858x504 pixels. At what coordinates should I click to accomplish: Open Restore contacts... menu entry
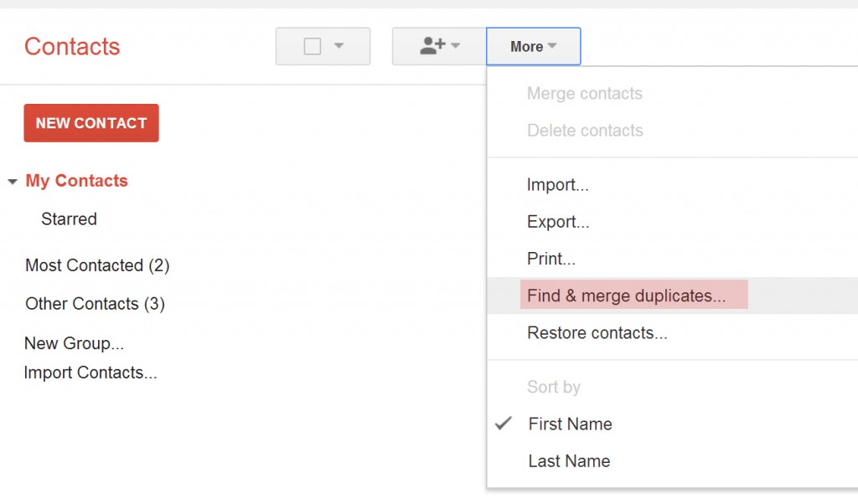click(x=597, y=332)
